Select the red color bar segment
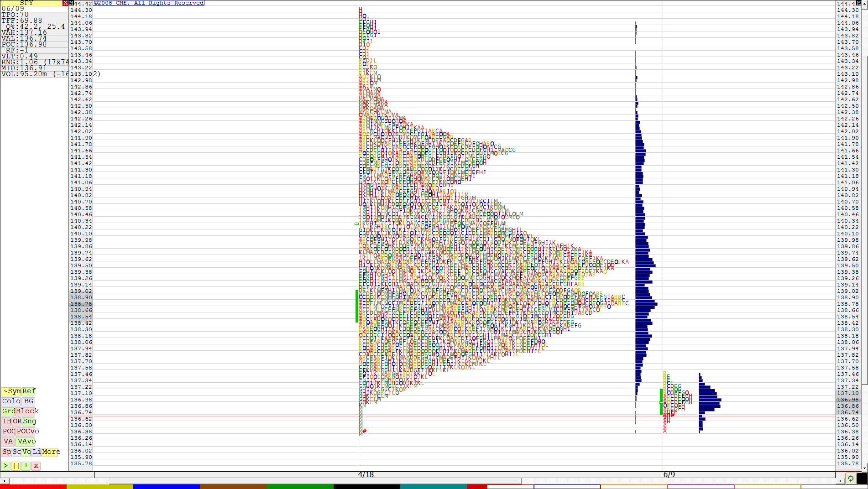This screenshot has width=868, height=489. tap(33, 487)
